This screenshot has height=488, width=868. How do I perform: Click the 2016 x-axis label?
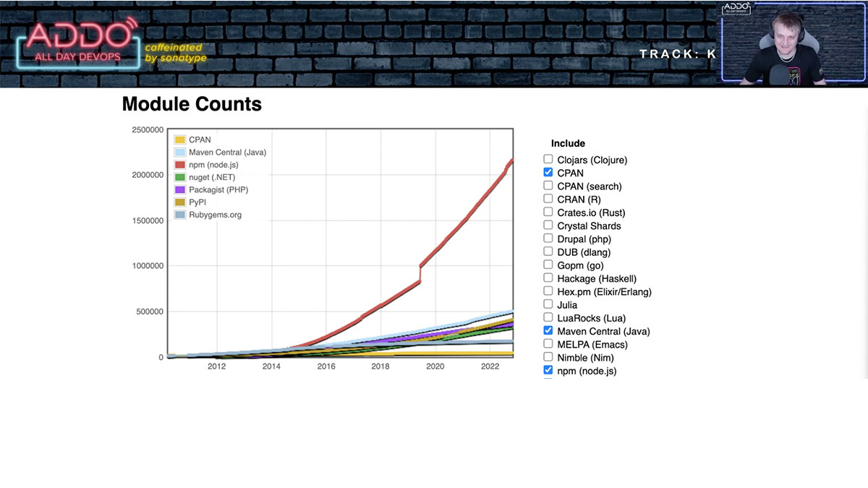click(x=326, y=367)
